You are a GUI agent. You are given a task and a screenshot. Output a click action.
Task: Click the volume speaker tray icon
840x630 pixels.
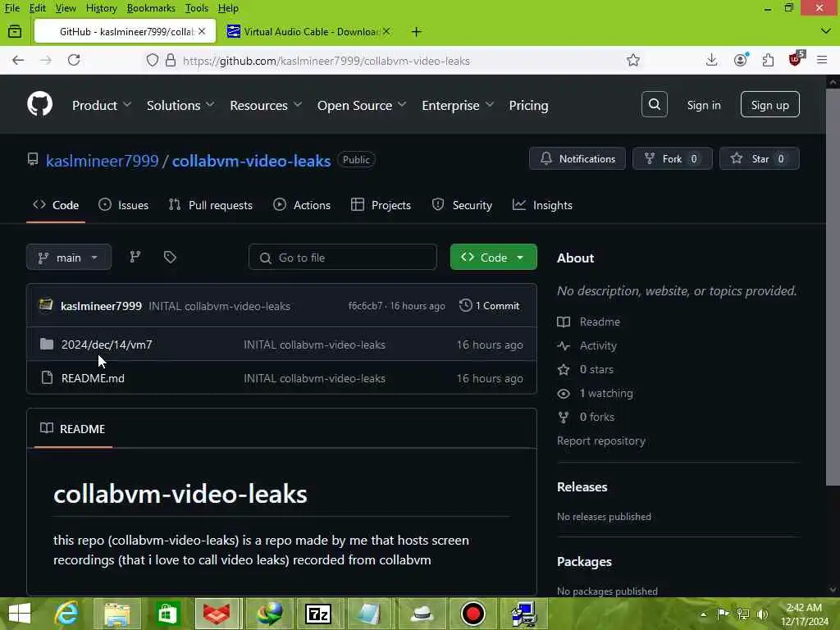click(x=763, y=614)
